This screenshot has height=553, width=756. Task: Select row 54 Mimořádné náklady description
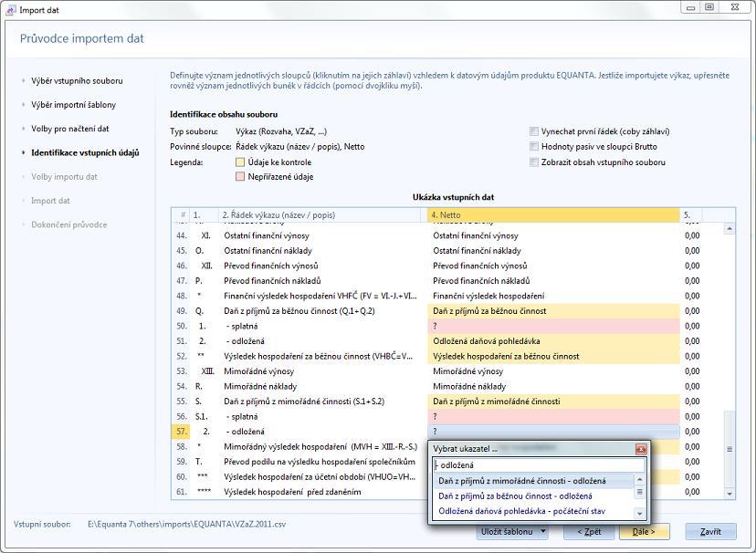pyautogui.click(x=260, y=386)
